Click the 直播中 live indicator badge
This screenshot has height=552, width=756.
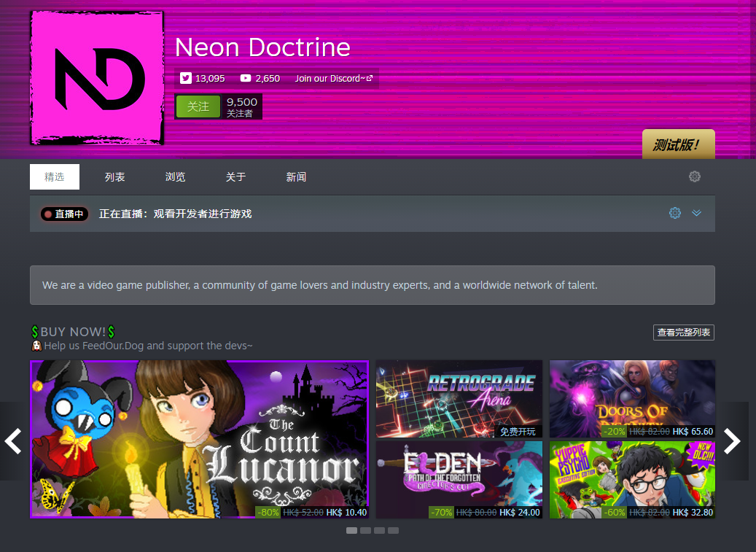point(65,214)
